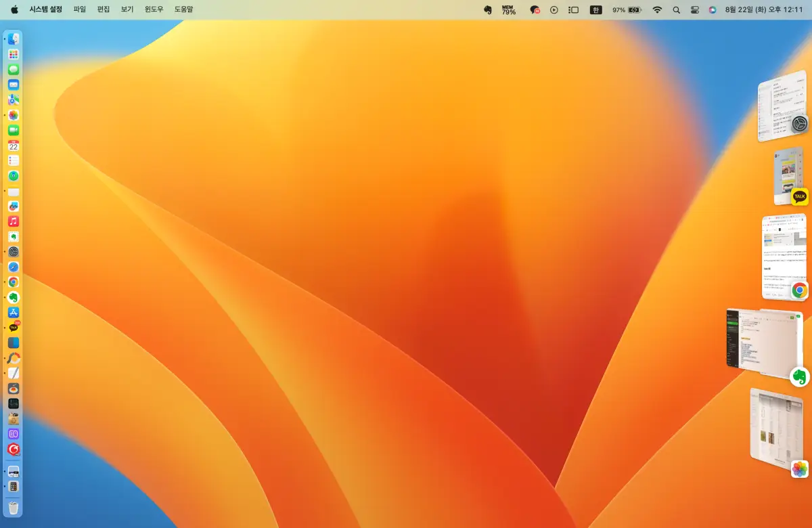Open the Stage Manager menu bar icon
The width and height of the screenshot is (812, 528).
(573, 10)
